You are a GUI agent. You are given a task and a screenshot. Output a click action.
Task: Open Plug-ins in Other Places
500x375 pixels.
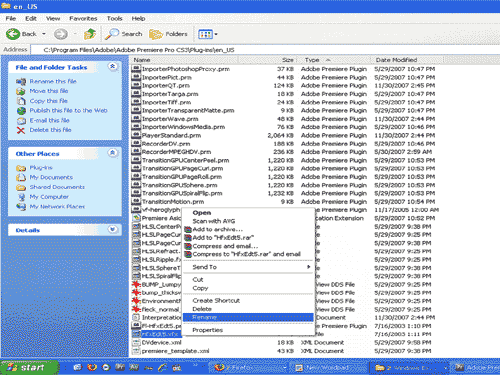(x=41, y=168)
